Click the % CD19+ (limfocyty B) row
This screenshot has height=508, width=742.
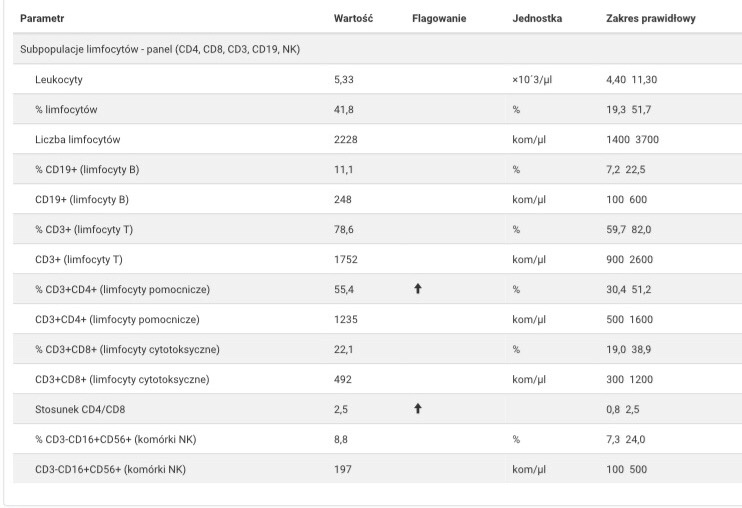[377, 169]
